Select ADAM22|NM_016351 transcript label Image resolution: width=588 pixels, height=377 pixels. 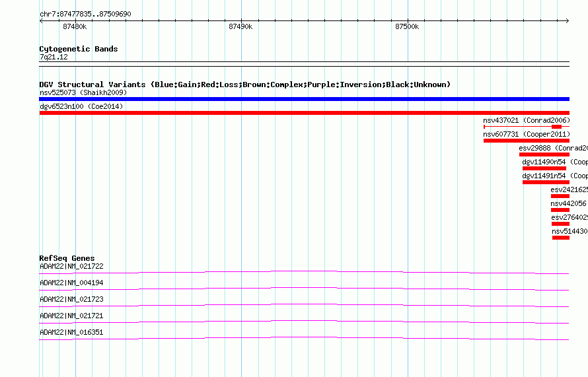click(x=71, y=332)
